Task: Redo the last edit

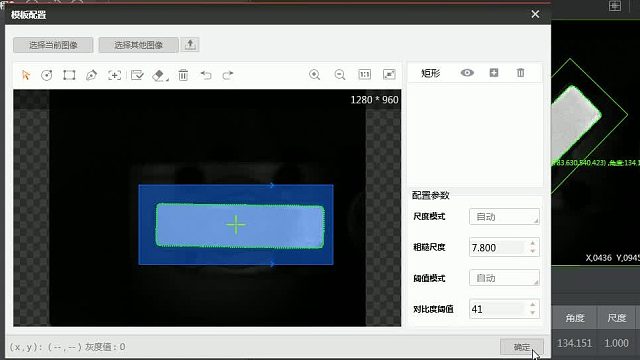Action: coord(228,75)
